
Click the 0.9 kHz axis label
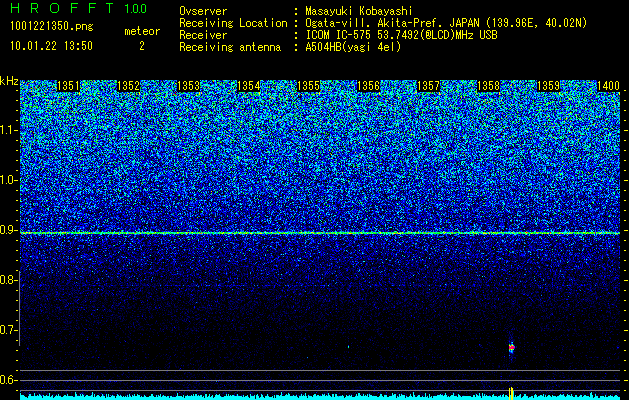[x=9, y=230]
